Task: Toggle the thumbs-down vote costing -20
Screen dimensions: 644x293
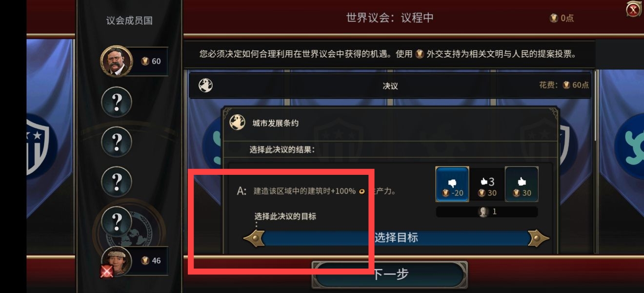Action: pyautogui.click(x=452, y=184)
